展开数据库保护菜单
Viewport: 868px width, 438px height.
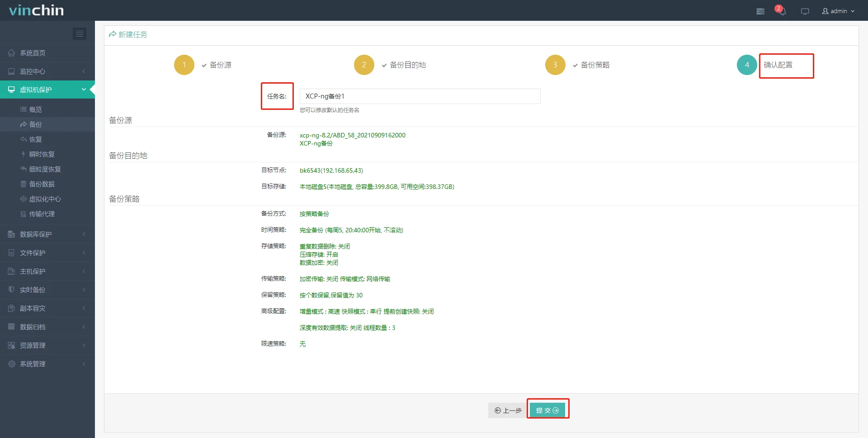pos(36,234)
